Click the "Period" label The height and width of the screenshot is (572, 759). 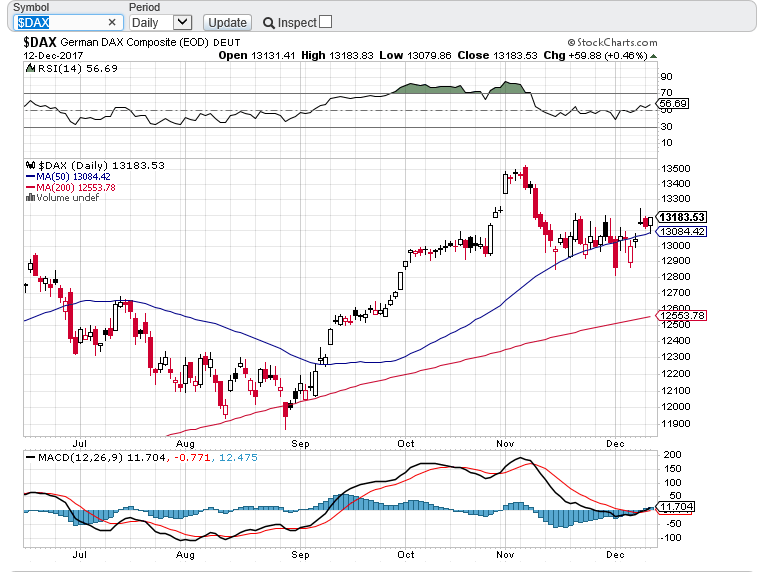tap(144, 7)
